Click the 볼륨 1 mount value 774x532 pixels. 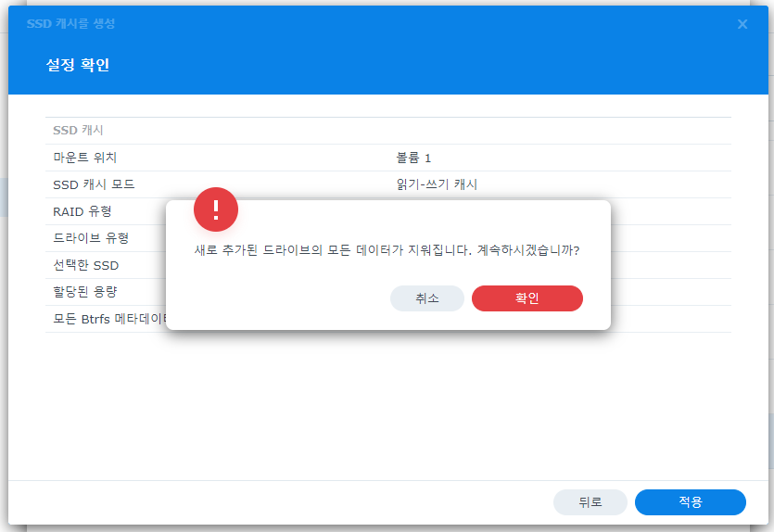(413, 158)
